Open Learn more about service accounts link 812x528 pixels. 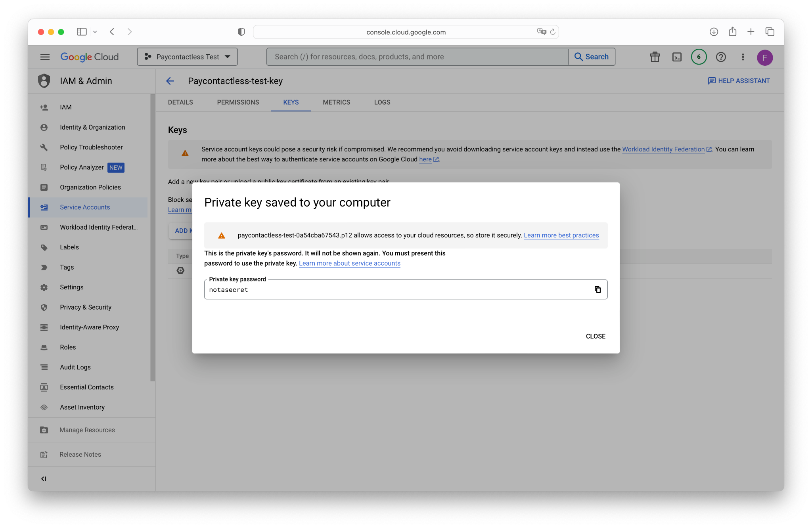[349, 263]
